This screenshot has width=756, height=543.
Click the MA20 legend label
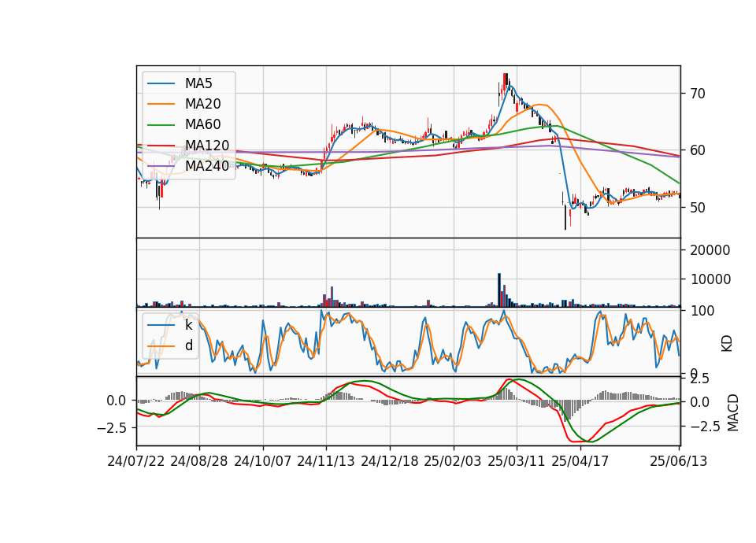pos(202,104)
